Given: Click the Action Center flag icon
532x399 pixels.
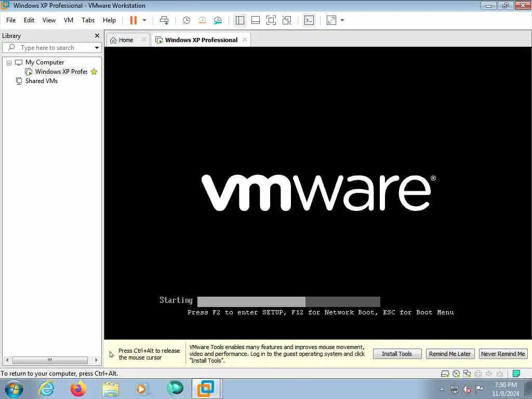Looking at the screenshot, I should (479, 389).
